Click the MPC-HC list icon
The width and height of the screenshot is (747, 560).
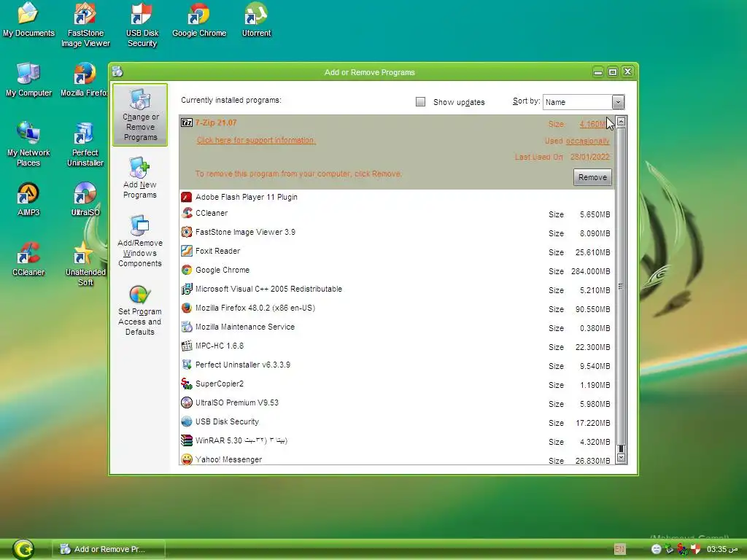(187, 346)
